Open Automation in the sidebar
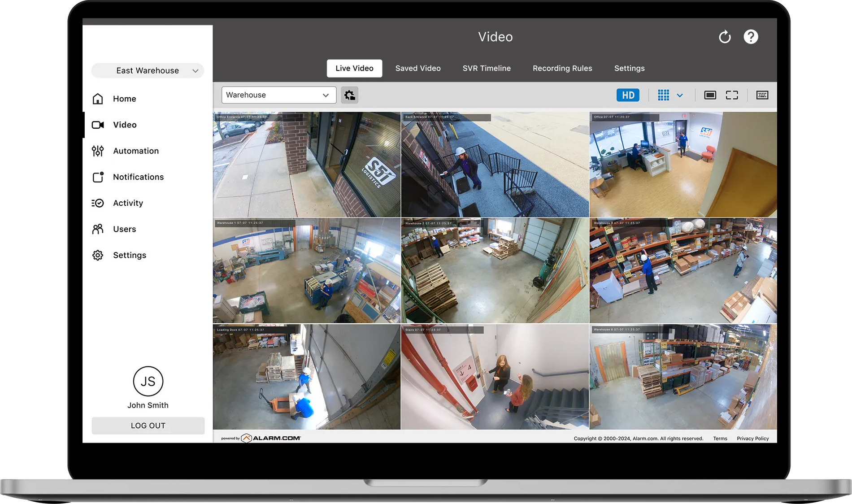Image resolution: width=852 pixels, height=504 pixels. 136,151
